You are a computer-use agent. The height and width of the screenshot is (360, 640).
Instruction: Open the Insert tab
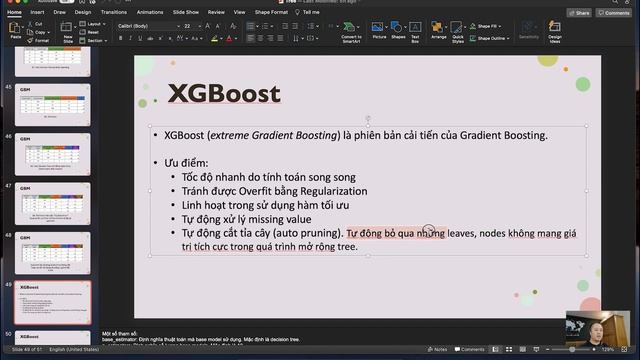[x=37, y=12]
